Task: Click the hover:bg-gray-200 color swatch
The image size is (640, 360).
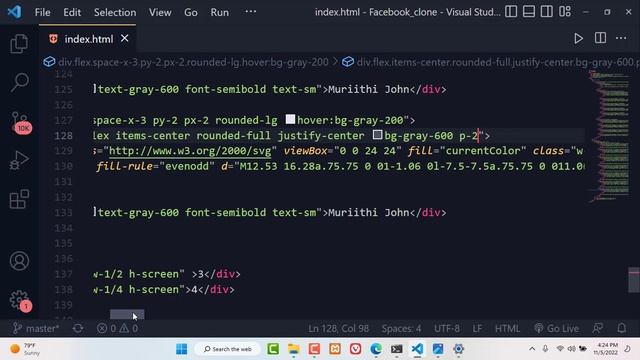Action: [290, 119]
